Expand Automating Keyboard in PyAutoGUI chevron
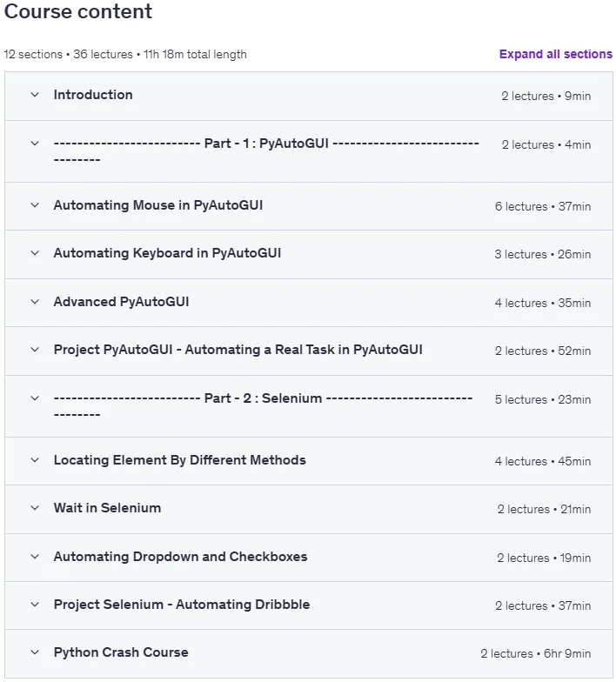Image resolution: width=616 pixels, height=682 pixels. point(35,253)
